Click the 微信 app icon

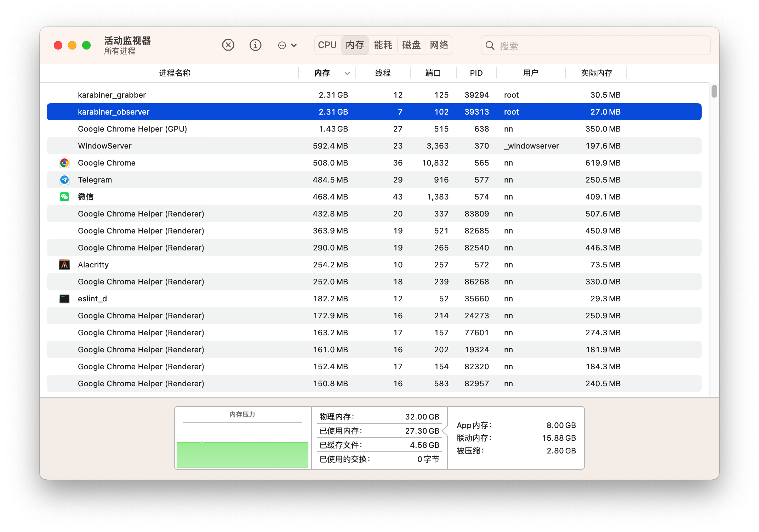tap(64, 197)
